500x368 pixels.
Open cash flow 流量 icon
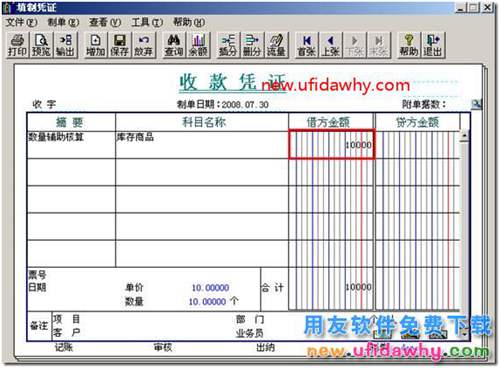click(x=276, y=45)
